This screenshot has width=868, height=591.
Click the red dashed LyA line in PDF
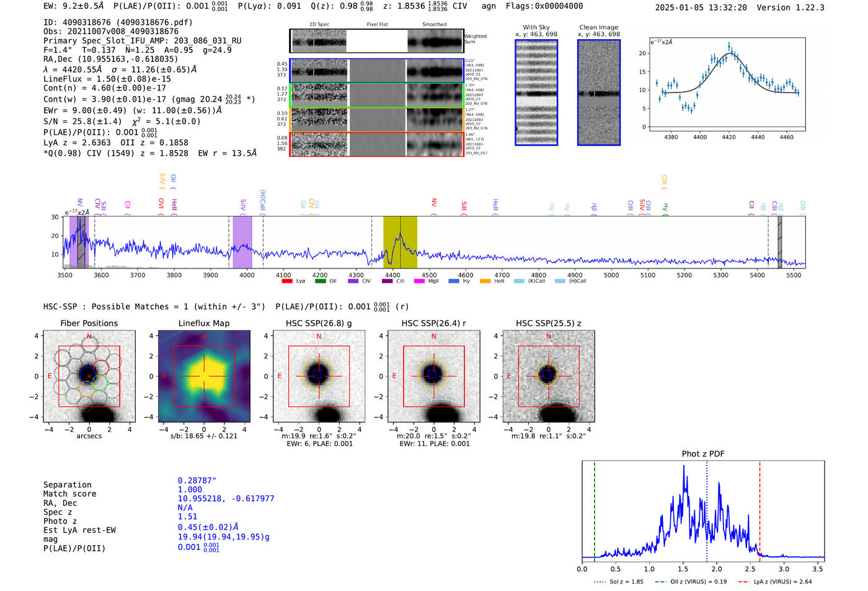759,512
